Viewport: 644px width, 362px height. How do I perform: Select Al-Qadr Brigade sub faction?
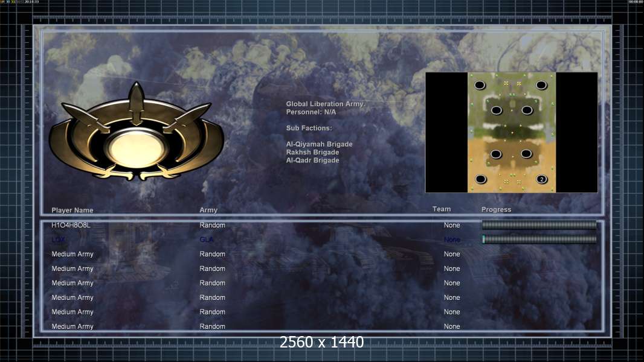(312, 160)
